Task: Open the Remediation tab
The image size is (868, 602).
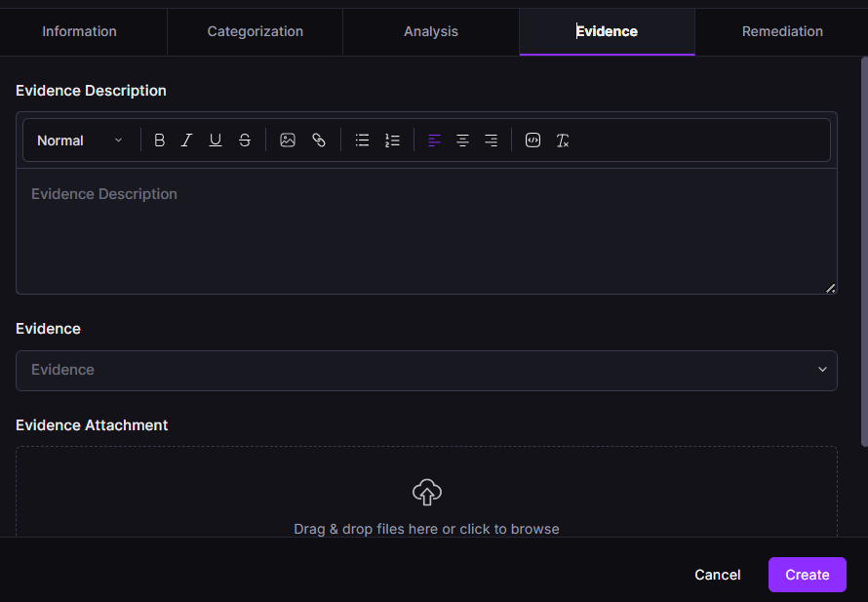Action: click(x=782, y=31)
